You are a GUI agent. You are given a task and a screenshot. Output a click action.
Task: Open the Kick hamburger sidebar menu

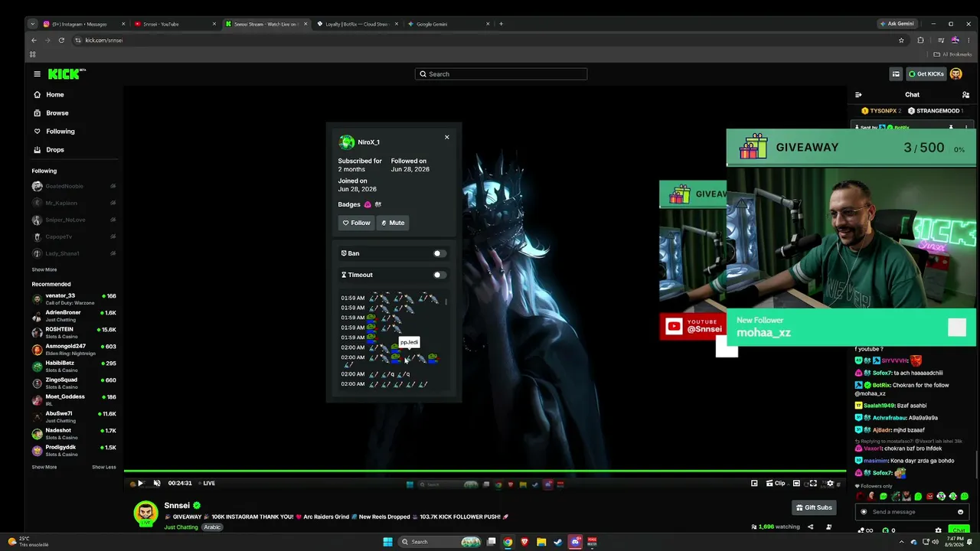tap(37, 74)
